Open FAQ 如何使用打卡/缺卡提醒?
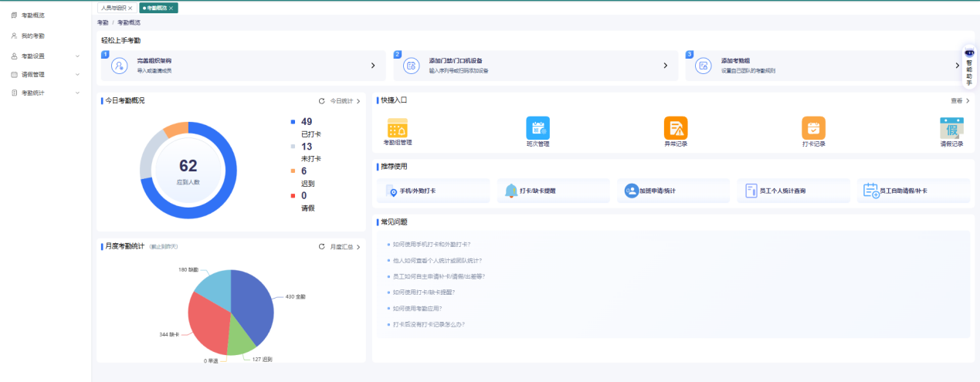This screenshot has height=382, width=980. (x=423, y=292)
